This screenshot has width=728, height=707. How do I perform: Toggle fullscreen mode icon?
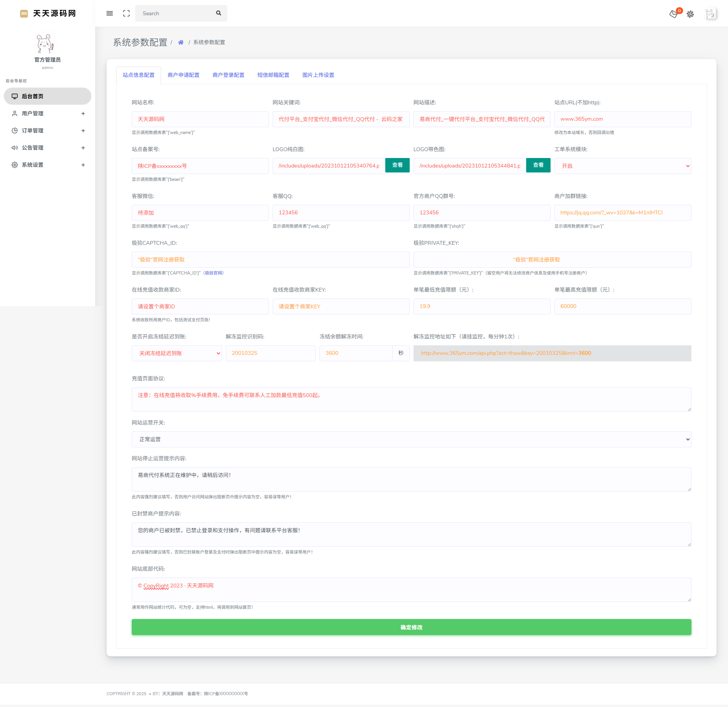pyautogui.click(x=126, y=13)
